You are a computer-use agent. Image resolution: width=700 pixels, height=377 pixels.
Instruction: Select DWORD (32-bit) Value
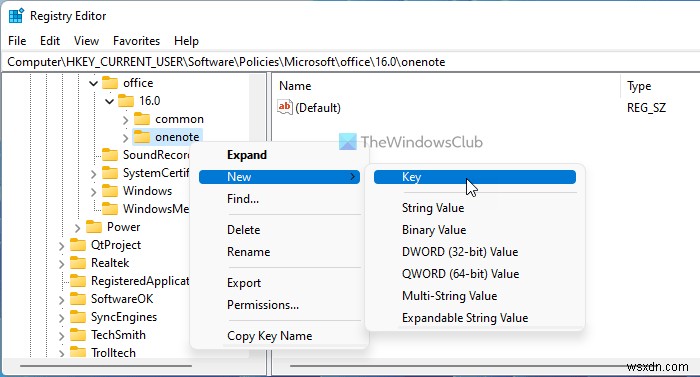click(475, 252)
